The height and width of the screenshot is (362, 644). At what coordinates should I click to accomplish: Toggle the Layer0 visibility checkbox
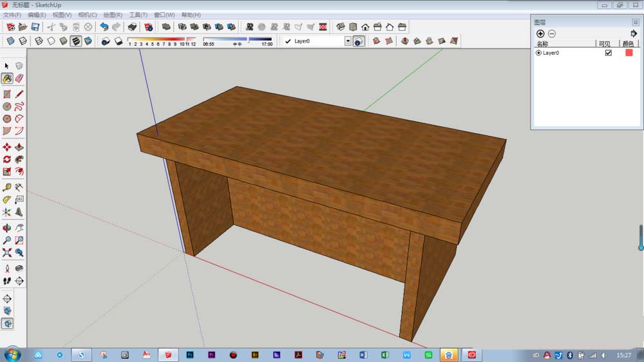click(x=609, y=53)
